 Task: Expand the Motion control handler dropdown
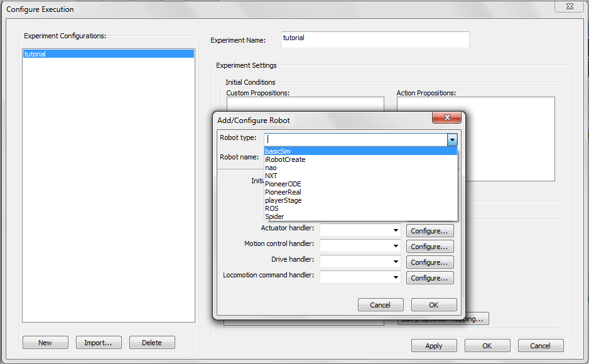(396, 247)
